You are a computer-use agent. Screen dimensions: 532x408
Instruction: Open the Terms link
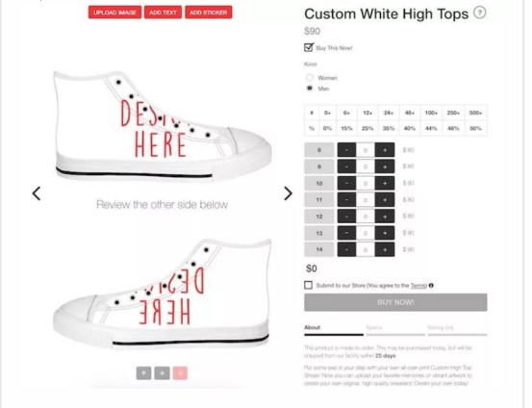[x=418, y=286]
